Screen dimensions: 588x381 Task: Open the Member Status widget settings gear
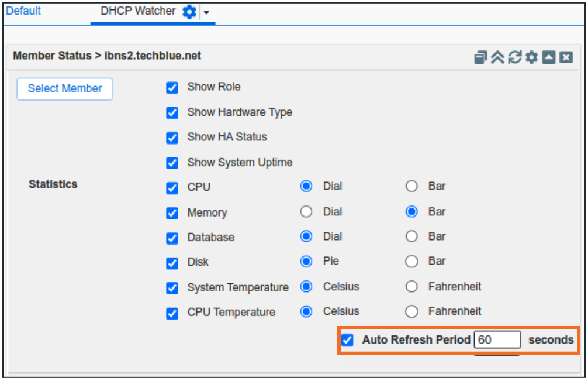pyautogui.click(x=531, y=57)
